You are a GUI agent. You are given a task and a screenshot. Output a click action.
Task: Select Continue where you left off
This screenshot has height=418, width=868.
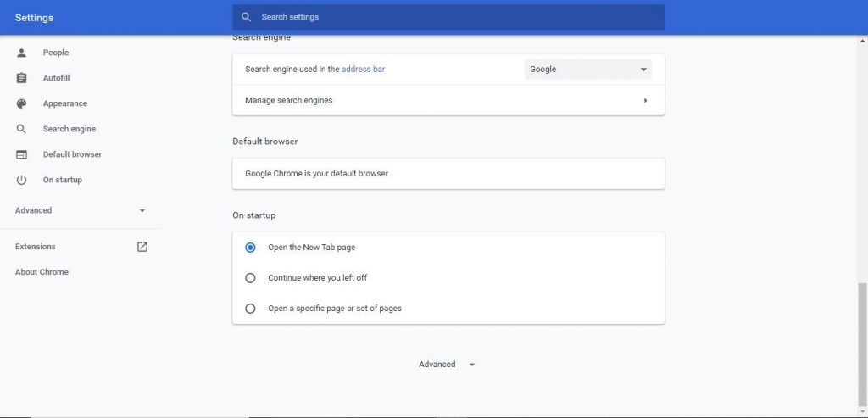pyautogui.click(x=250, y=278)
